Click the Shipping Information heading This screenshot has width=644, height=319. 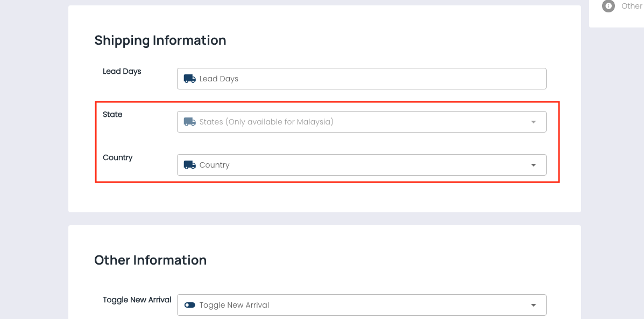(x=160, y=40)
